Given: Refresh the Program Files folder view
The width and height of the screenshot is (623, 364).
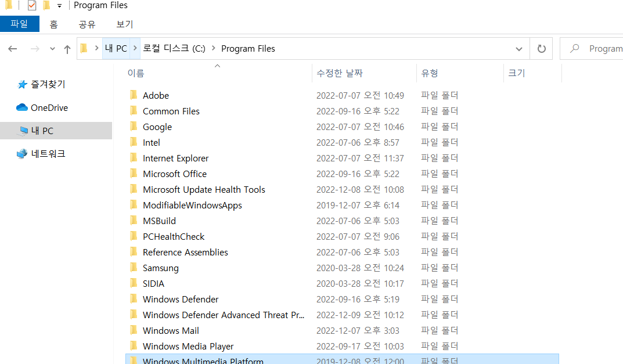Looking at the screenshot, I should (541, 49).
